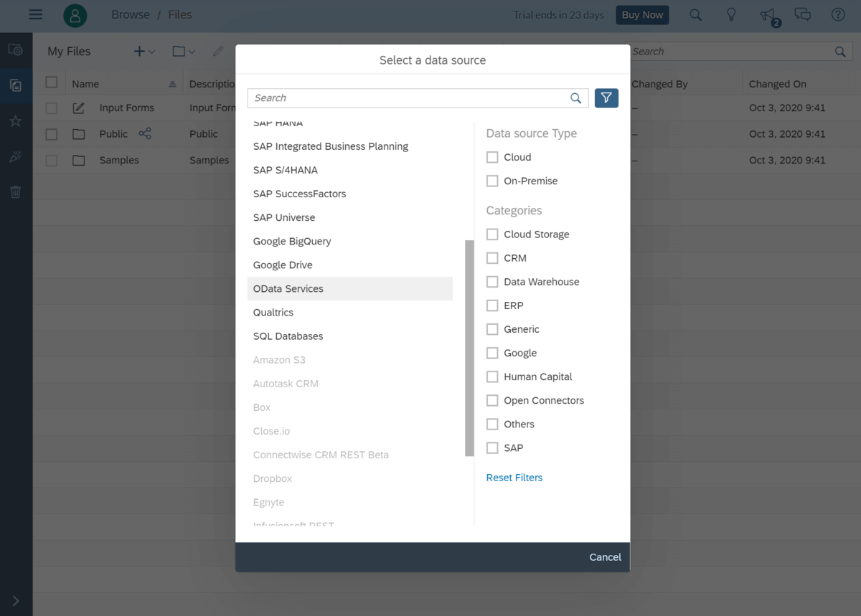
Task: Click the Cancel button
Action: 605,557
